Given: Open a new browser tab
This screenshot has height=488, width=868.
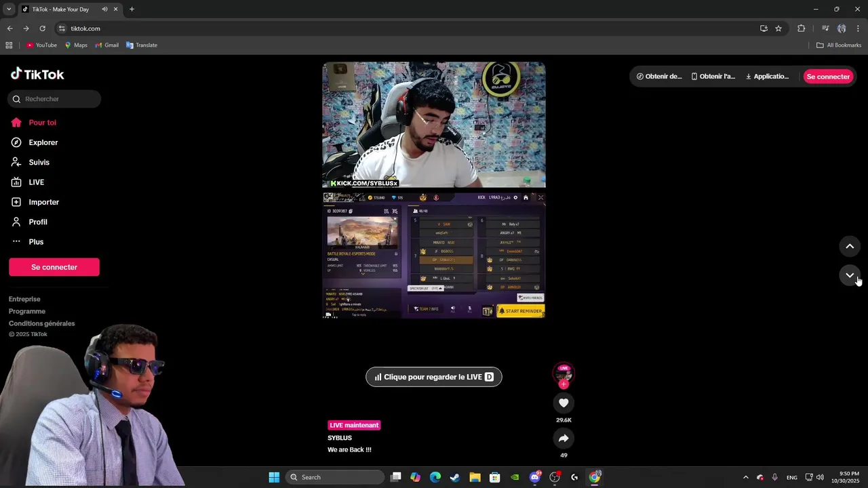Looking at the screenshot, I should coord(132,9).
